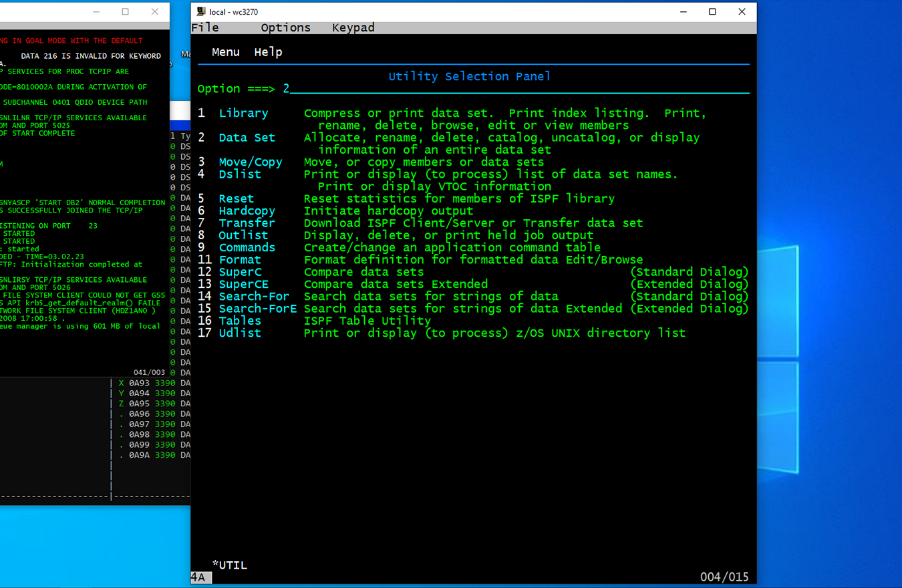Open the File menu
Screen dimensions: 902x588
[205, 27]
